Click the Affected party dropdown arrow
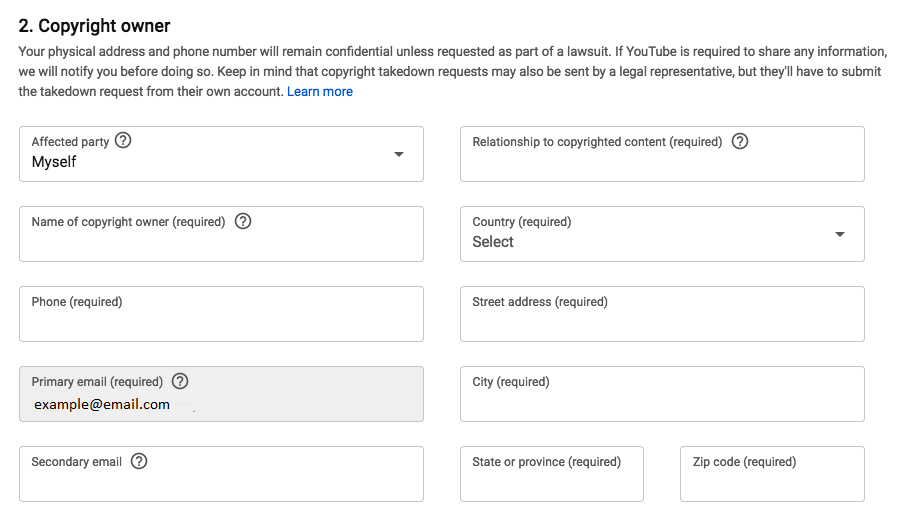This screenshot has width=914, height=519. [x=399, y=154]
